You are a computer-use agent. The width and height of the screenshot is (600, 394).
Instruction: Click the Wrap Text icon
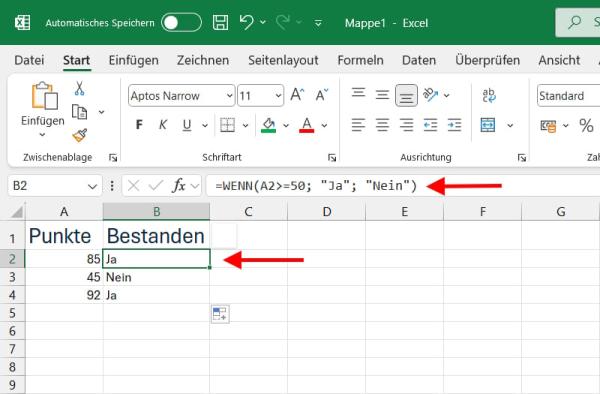pos(489,95)
